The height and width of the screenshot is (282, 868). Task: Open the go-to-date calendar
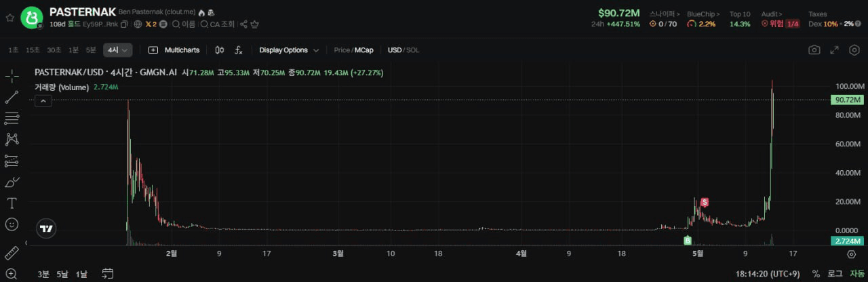(x=108, y=274)
